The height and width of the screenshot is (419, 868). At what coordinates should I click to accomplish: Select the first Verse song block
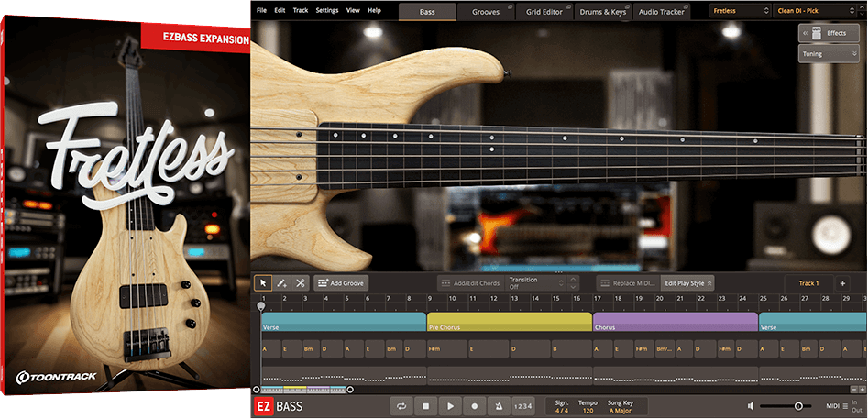click(x=344, y=322)
